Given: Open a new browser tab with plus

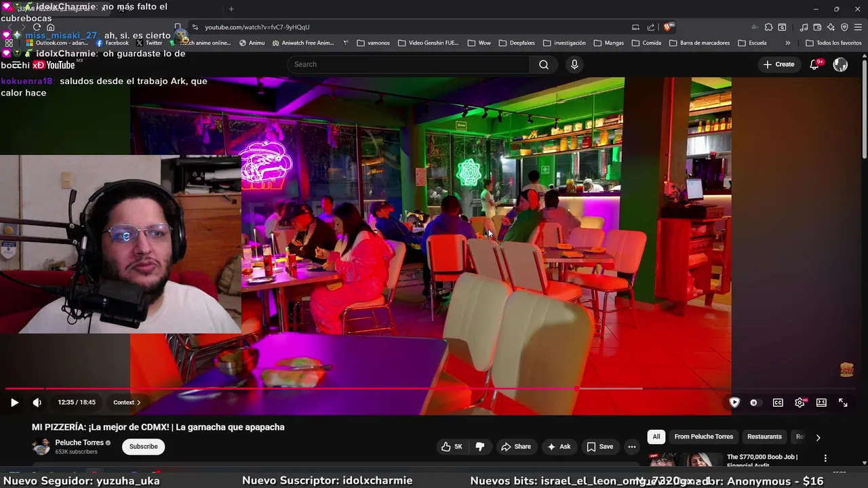Looking at the screenshot, I should click(231, 9).
